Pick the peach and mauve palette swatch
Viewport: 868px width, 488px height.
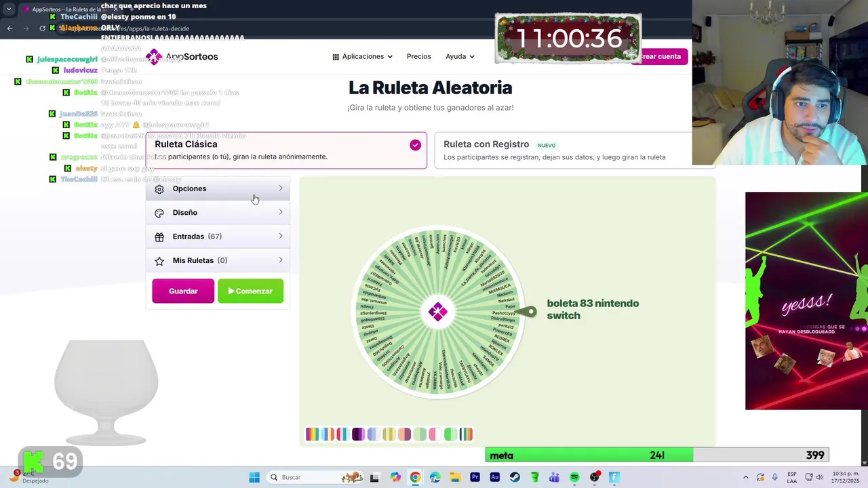pyautogui.click(x=405, y=434)
